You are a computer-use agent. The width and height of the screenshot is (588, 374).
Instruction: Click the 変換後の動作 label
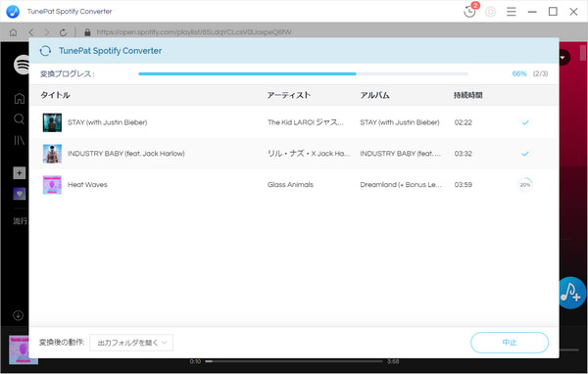62,342
